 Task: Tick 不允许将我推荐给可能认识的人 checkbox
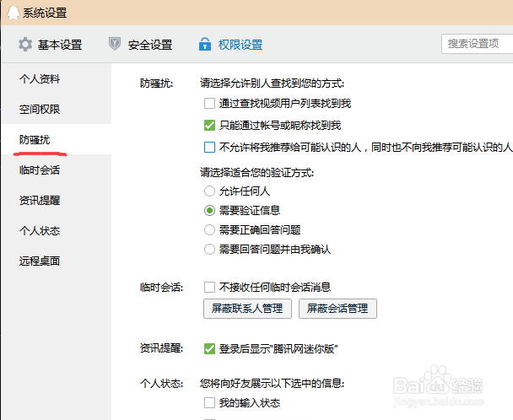point(209,148)
